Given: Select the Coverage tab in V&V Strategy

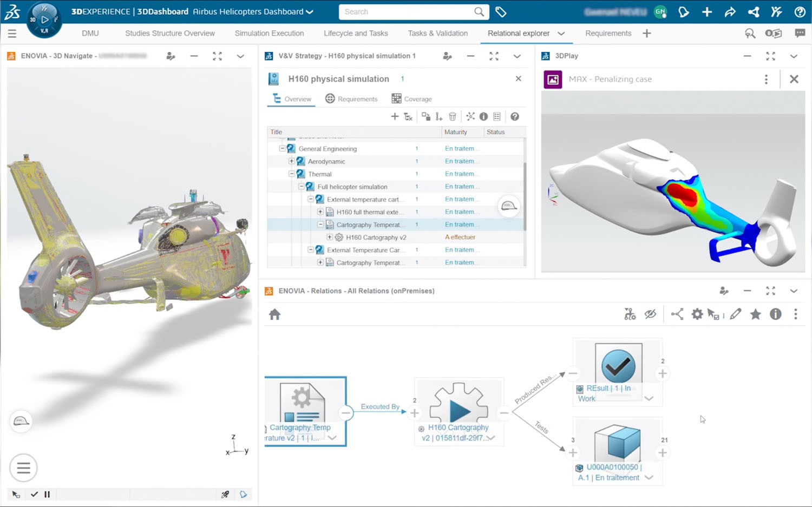Looking at the screenshot, I should point(411,99).
